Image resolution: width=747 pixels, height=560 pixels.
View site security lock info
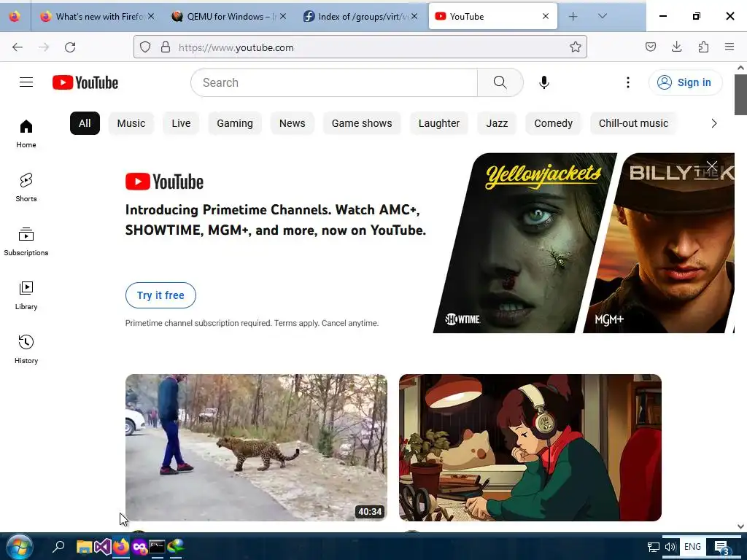click(166, 47)
